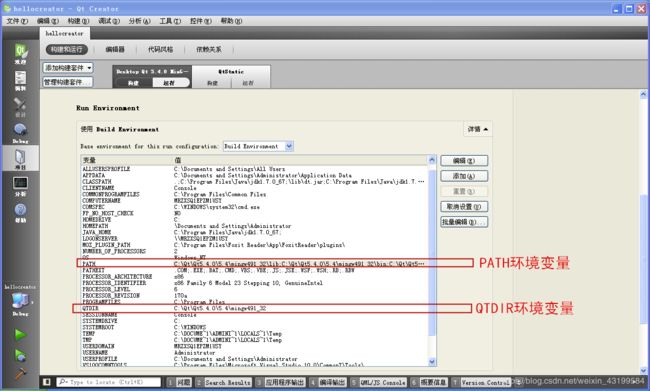The width and height of the screenshot is (650, 391).
Task: Select the SYSTEMROOT variable row
Action: coord(255,327)
